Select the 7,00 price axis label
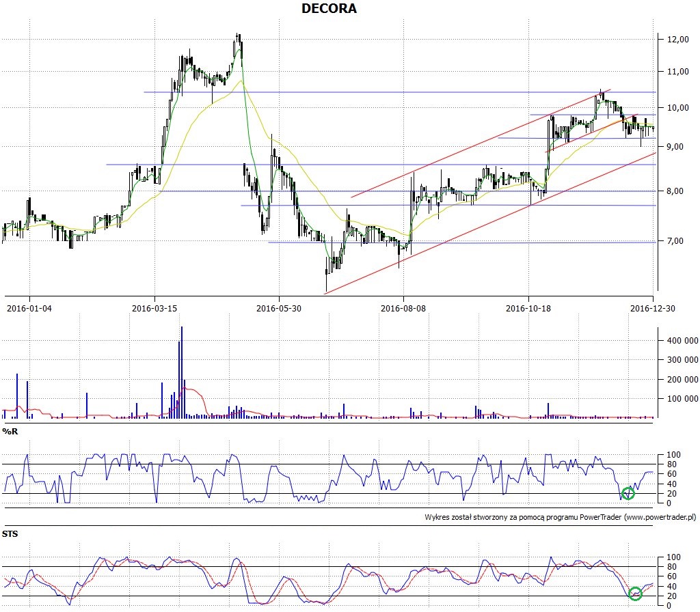 pos(675,241)
